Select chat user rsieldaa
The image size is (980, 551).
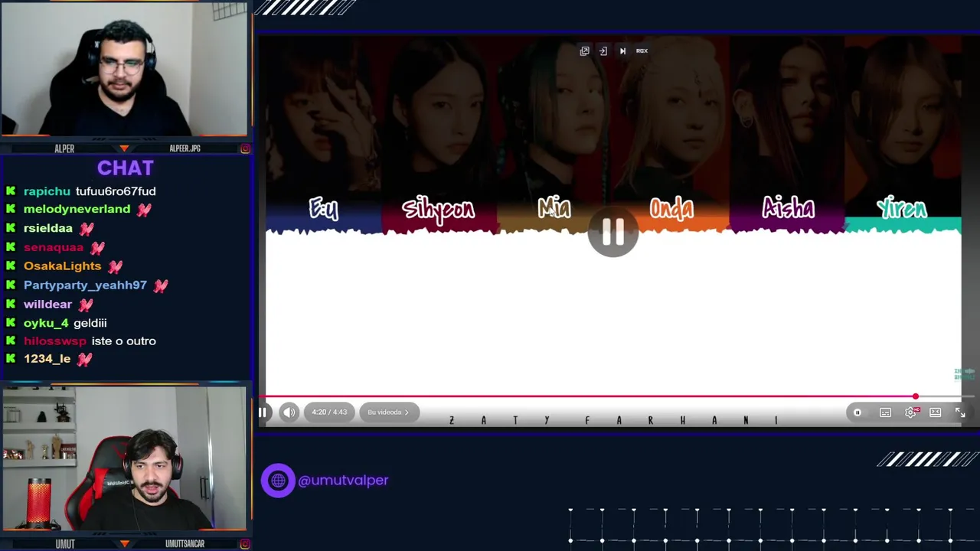tap(47, 228)
